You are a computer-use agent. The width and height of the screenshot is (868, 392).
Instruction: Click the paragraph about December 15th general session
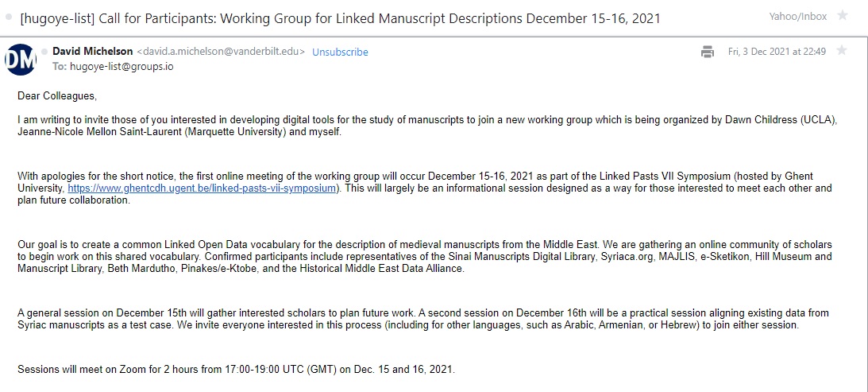[425, 319]
